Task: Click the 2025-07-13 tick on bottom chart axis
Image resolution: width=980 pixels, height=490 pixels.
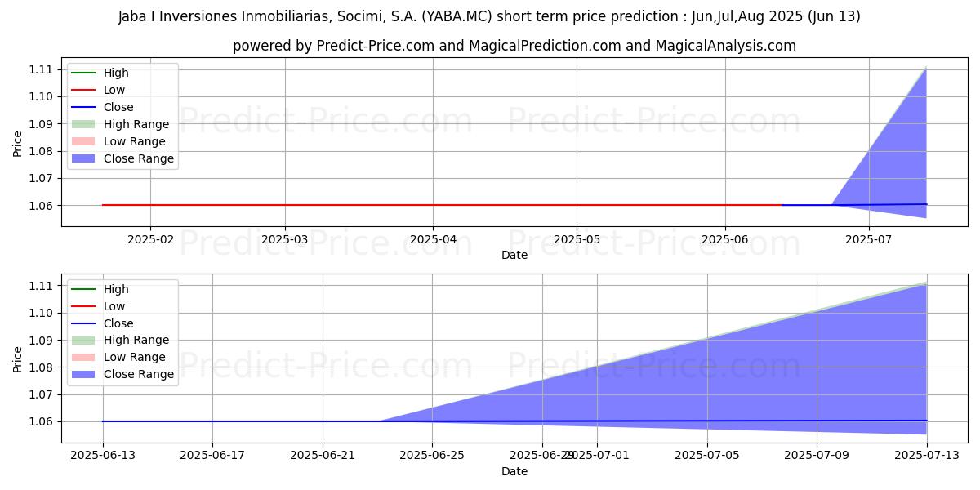Action: (926, 455)
